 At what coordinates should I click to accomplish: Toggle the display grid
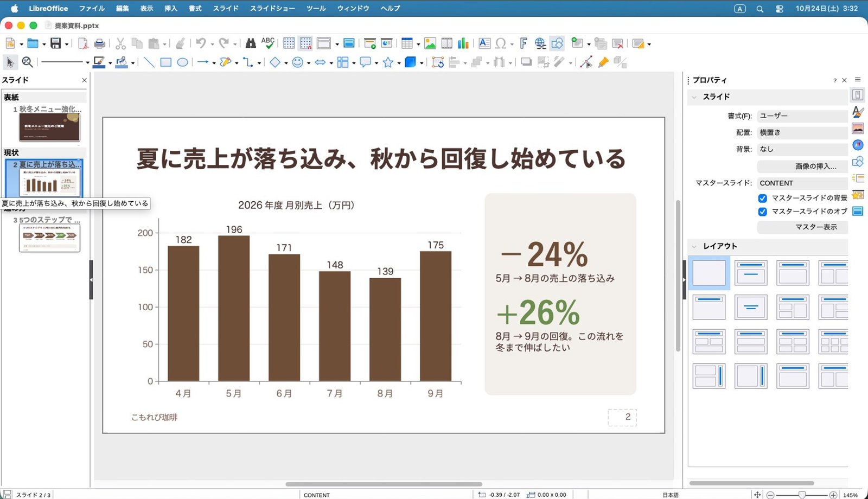point(289,43)
